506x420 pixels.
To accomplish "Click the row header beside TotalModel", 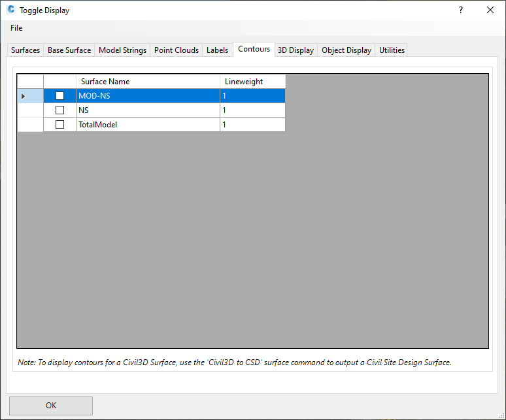I will point(30,124).
